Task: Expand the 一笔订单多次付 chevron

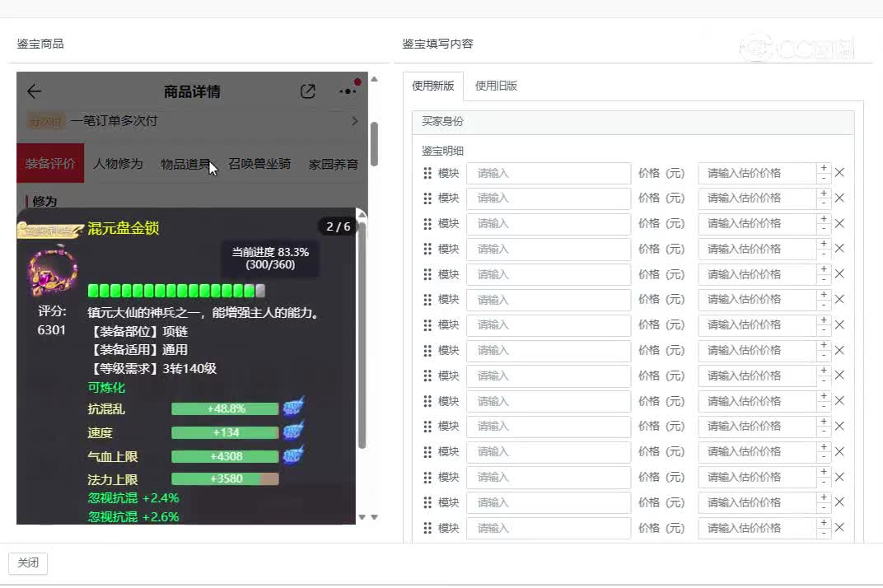Action: click(354, 121)
